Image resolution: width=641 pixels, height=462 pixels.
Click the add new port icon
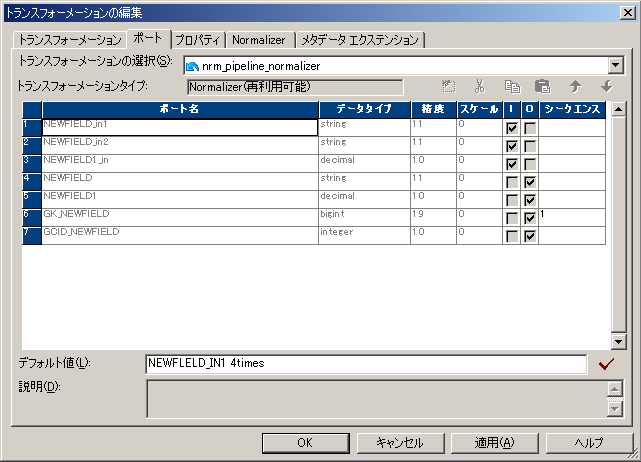coord(449,87)
